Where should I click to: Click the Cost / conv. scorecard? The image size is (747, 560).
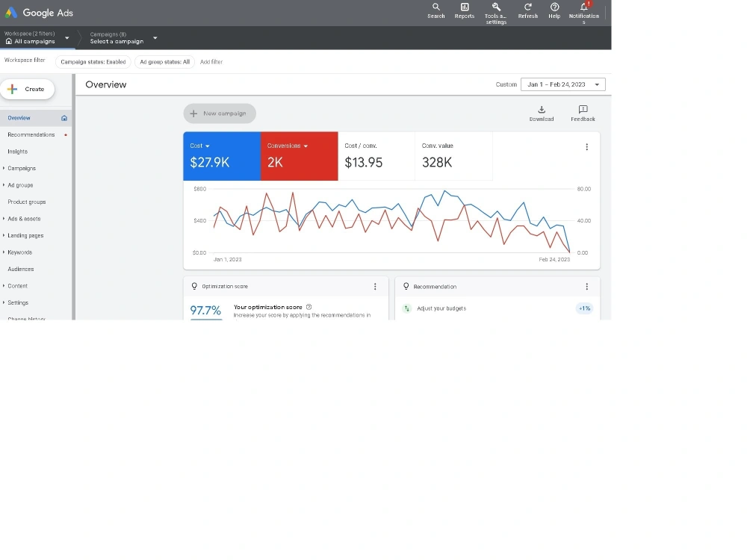coord(376,156)
